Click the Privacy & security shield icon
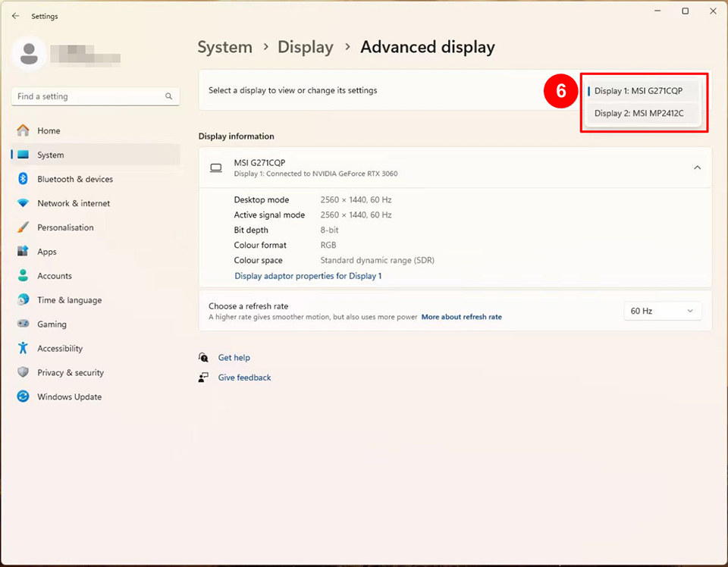The image size is (728, 567). coord(23,371)
